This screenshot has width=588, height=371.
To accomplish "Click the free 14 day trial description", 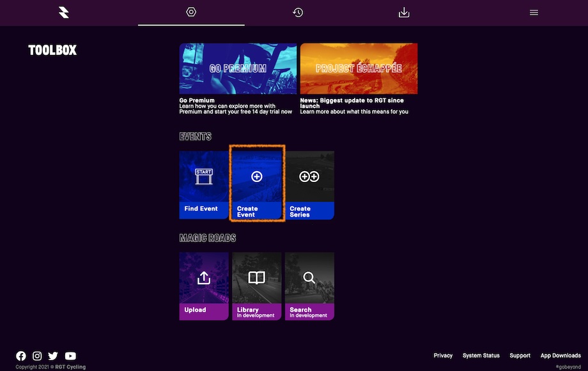I will coord(235,109).
